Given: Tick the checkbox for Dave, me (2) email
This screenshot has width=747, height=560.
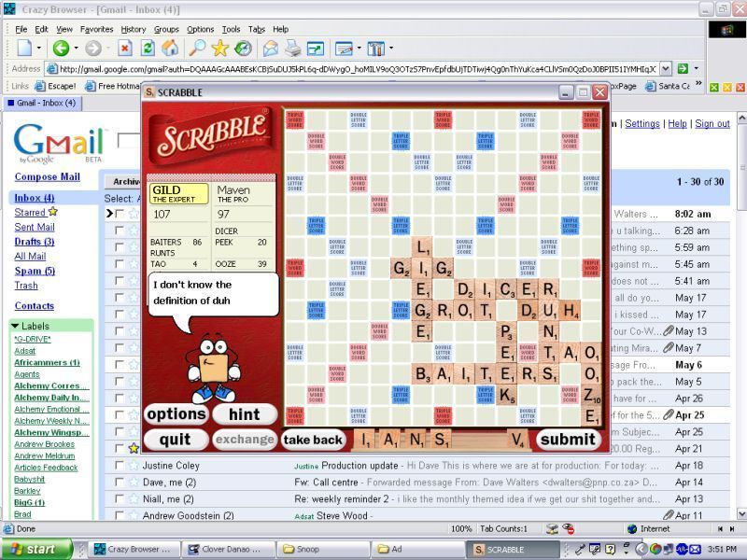Looking at the screenshot, I should coord(120,482).
